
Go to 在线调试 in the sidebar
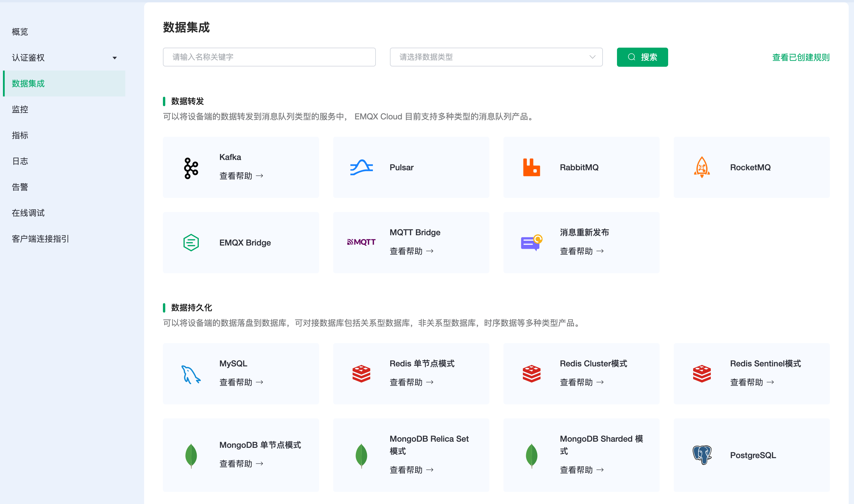point(28,213)
